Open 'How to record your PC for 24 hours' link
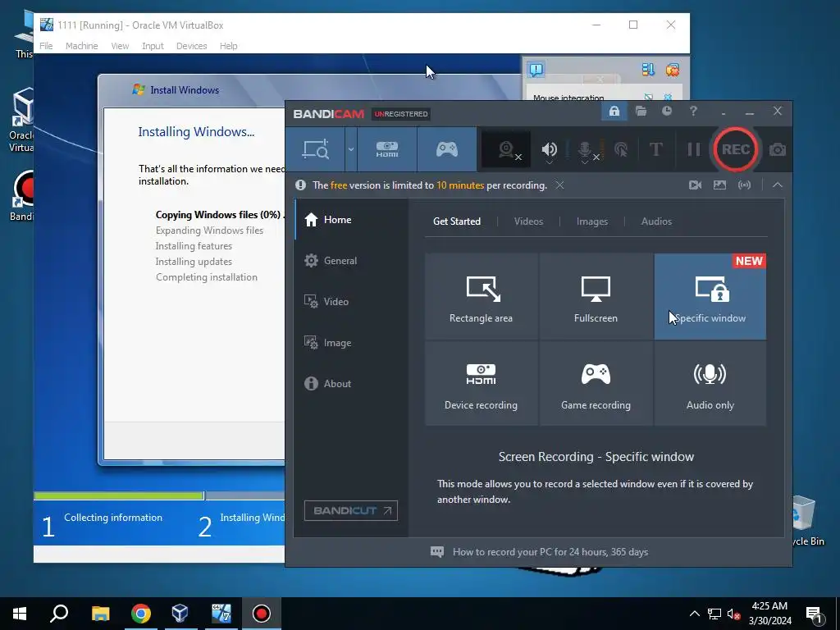840x630 pixels. click(x=550, y=552)
